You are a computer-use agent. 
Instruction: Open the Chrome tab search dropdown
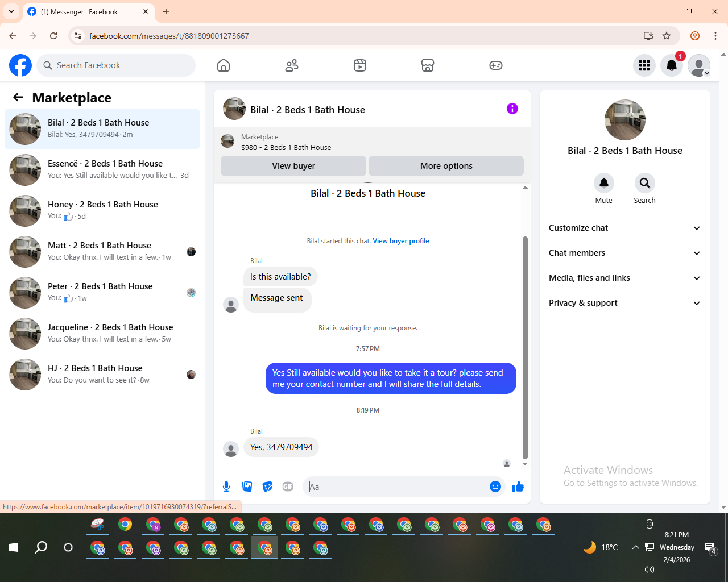[11, 11]
